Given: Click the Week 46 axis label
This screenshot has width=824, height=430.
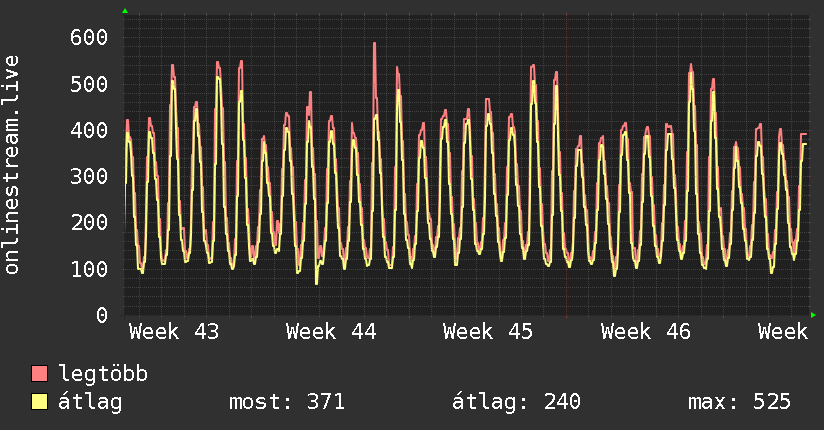Looking at the screenshot, I should 645,332.
